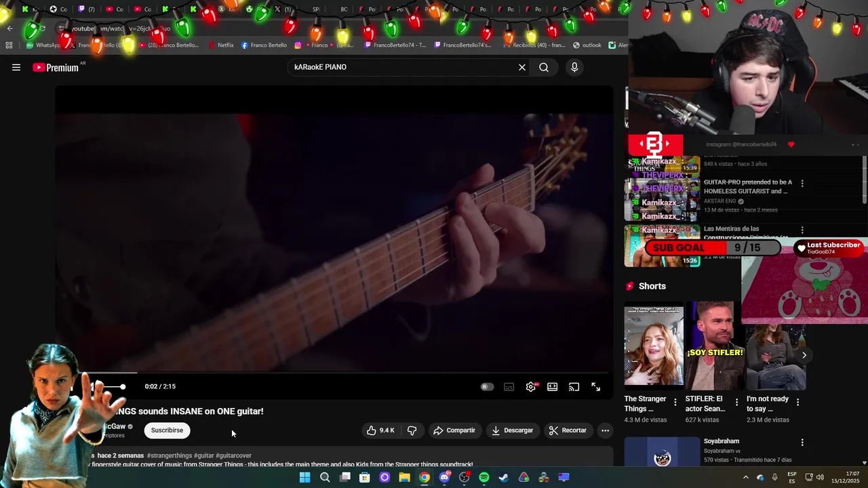Image resolution: width=868 pixels, height=488 pixels.
Task: Open the Chrome apps grid in bookmarks
Action: point(9,45)
